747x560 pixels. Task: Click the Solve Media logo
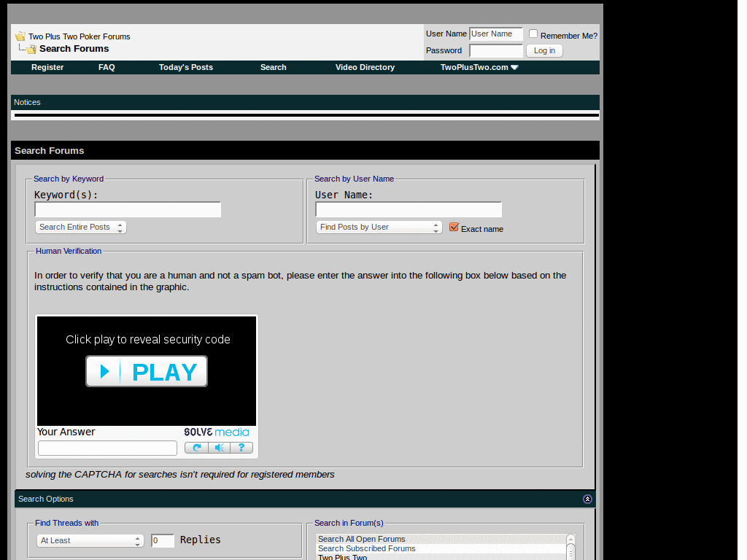coord(216,432)
